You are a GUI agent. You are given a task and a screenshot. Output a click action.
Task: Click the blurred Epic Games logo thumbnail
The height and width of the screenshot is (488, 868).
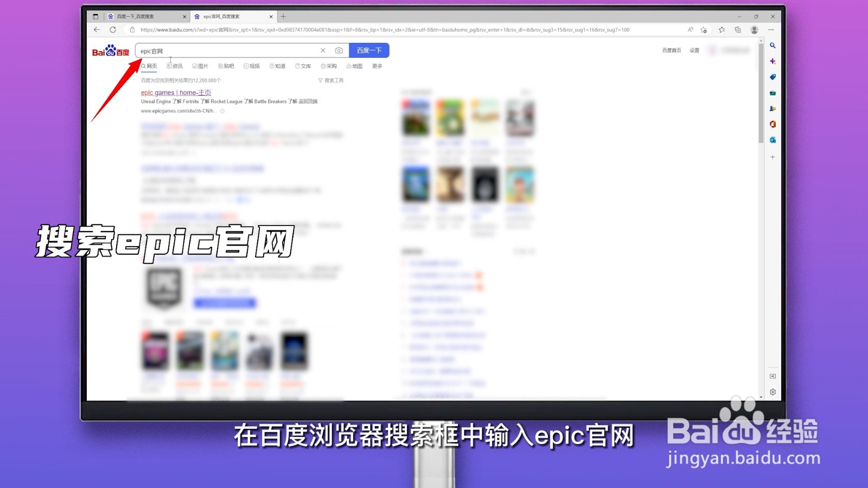click(x=164, y=290)
